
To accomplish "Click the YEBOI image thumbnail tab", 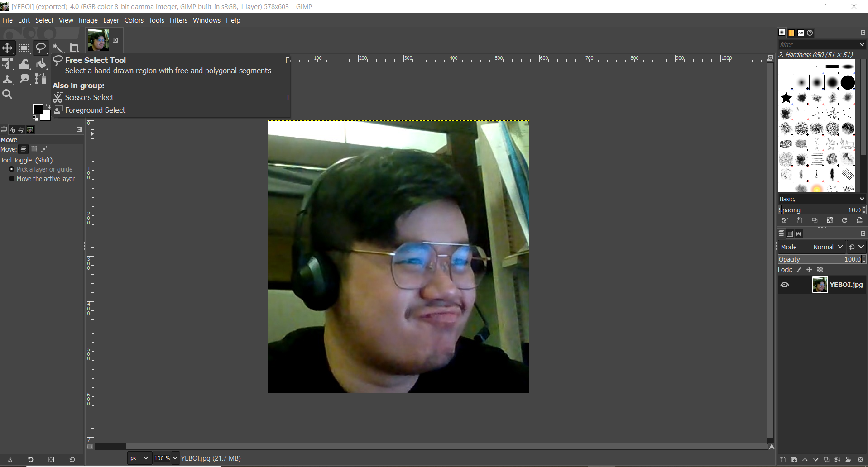I will click(x=98, y=40).
